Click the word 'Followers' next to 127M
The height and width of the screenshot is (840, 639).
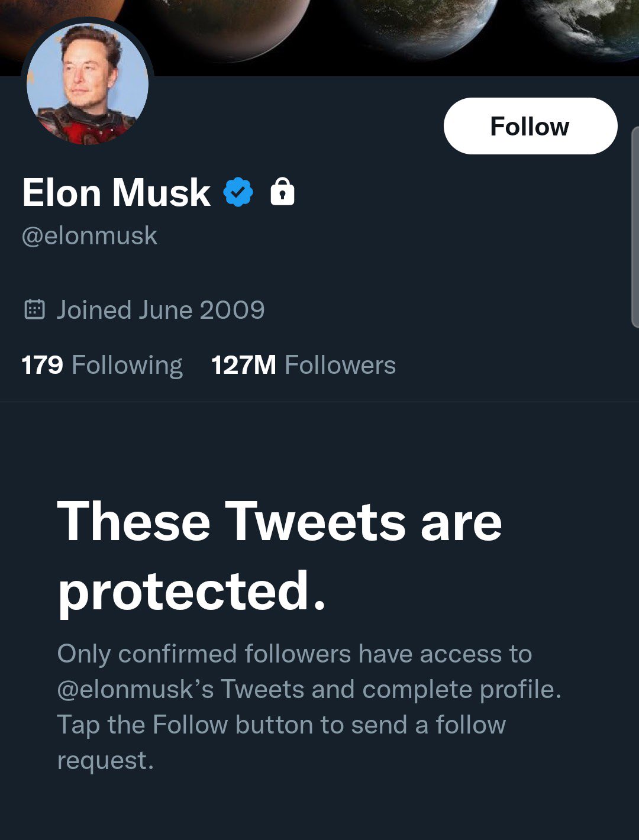(x=340, y=365)
